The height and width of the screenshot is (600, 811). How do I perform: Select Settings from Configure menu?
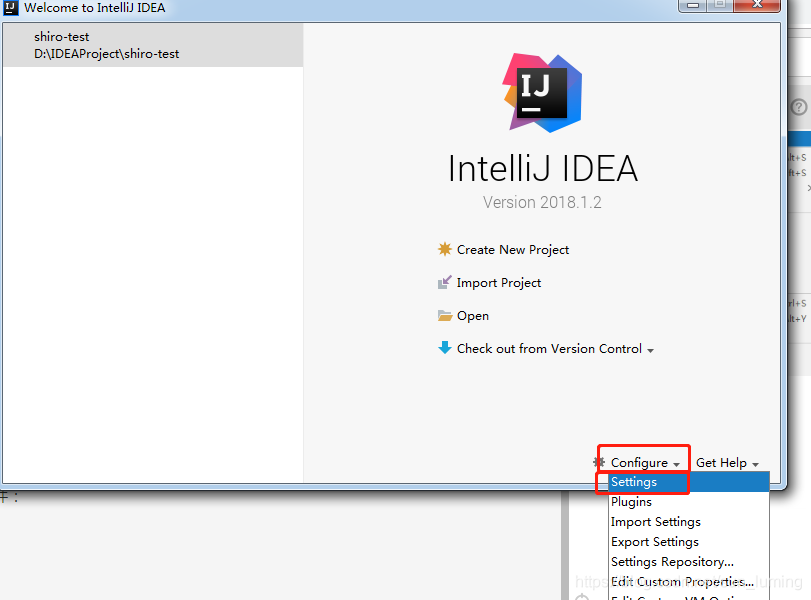689,482
